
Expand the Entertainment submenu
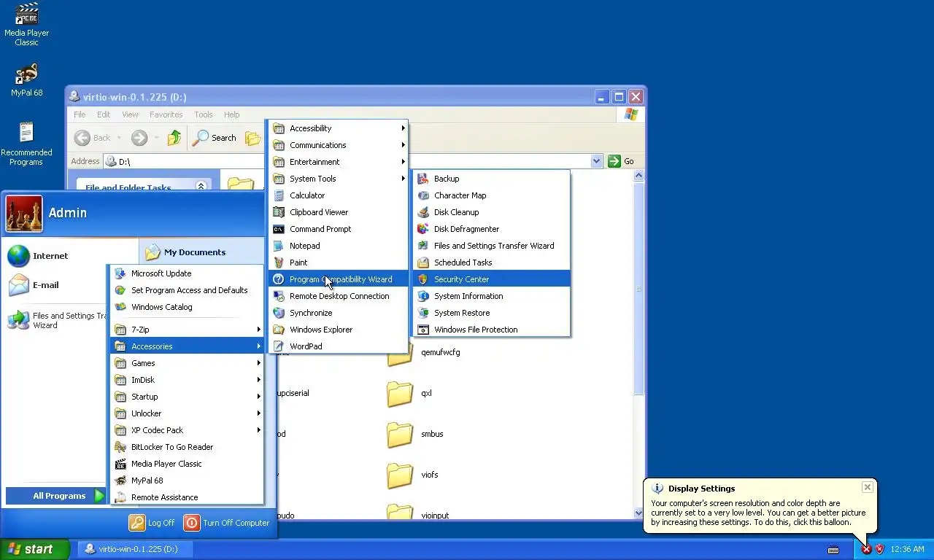pos(339,162)
